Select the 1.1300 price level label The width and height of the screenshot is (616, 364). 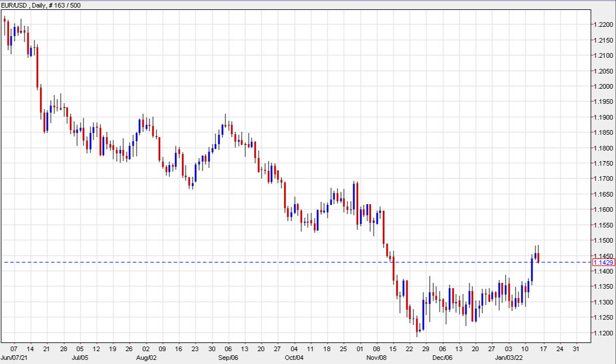click(x=603, y=302)
